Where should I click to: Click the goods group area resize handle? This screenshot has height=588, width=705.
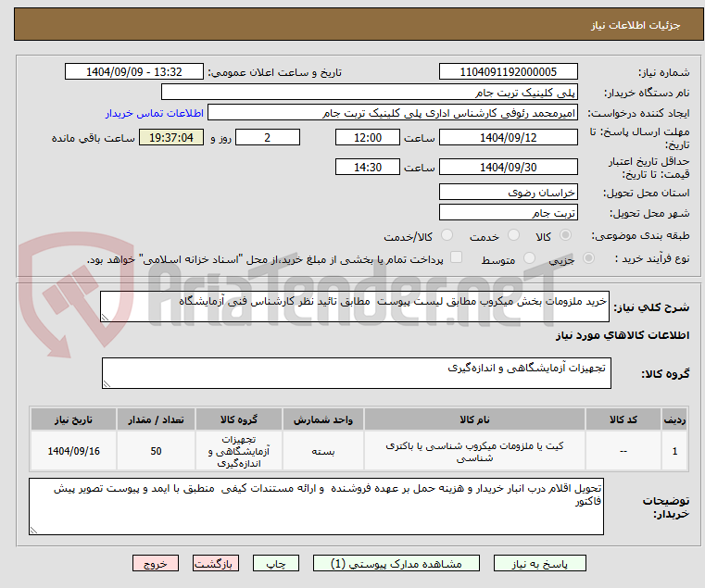[x=107, y=384]
